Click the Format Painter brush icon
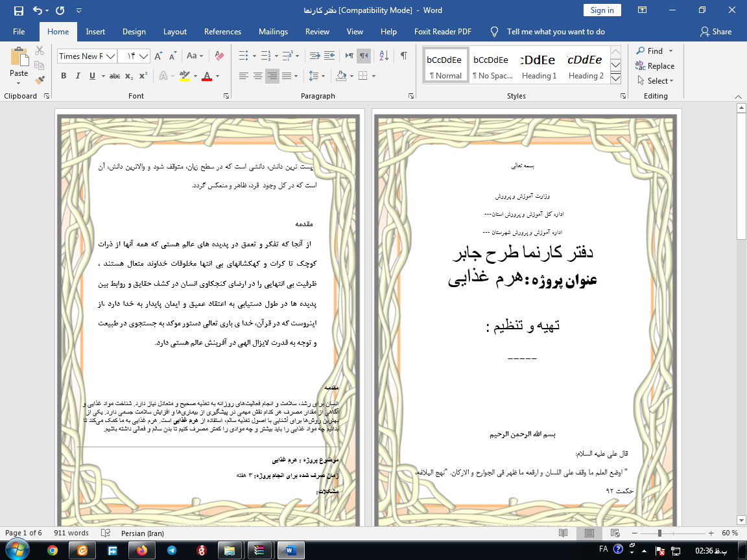Viewport: 747px width, 560px height. (x=40, y=80)
